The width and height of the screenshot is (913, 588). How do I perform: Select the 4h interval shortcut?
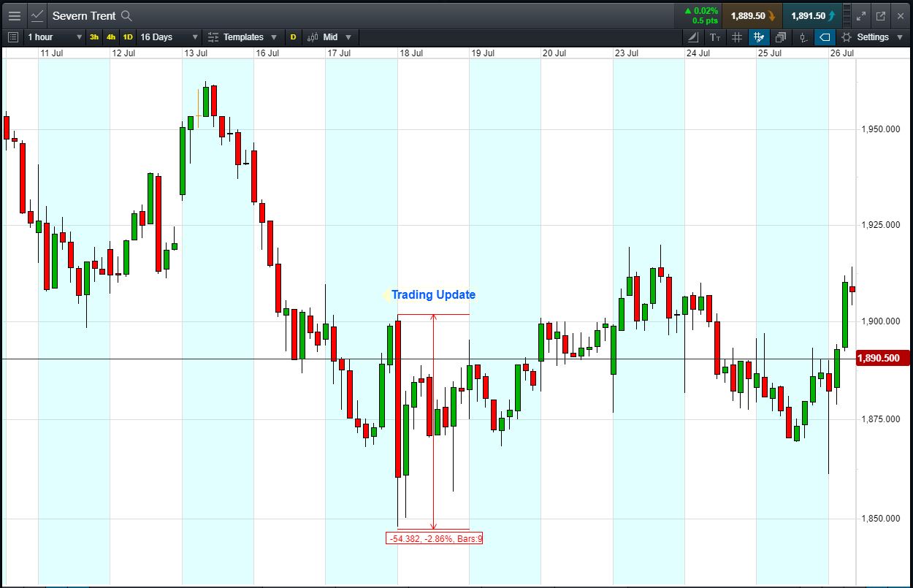point(111,37)
